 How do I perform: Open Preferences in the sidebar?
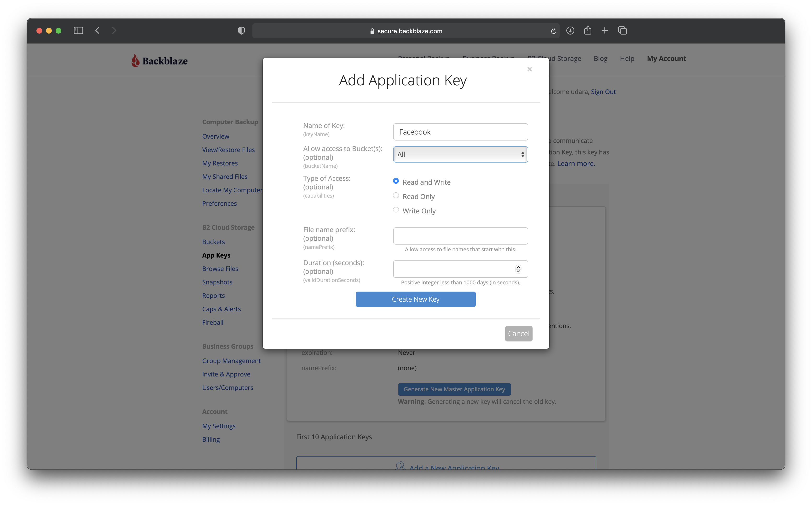pyautogui.click(x=219, y=203)
